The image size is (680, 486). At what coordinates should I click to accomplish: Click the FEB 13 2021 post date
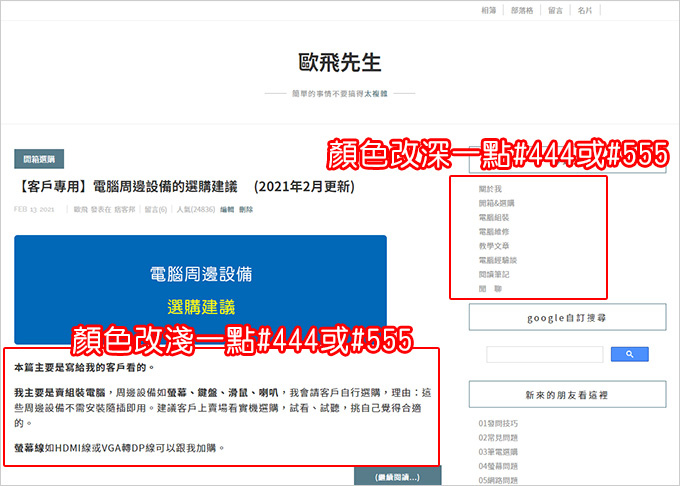point(34,209)
